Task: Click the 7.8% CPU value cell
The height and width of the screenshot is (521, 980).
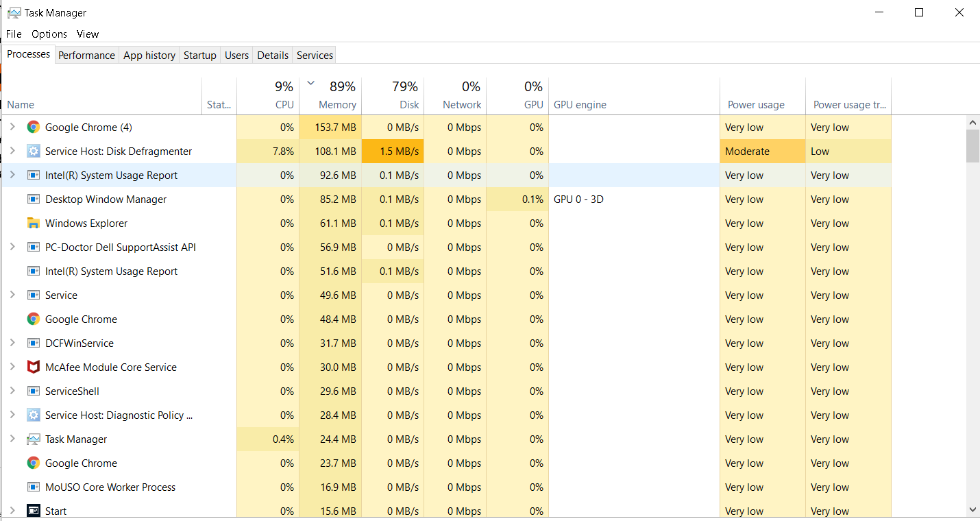Action: (x=268, y=151)
